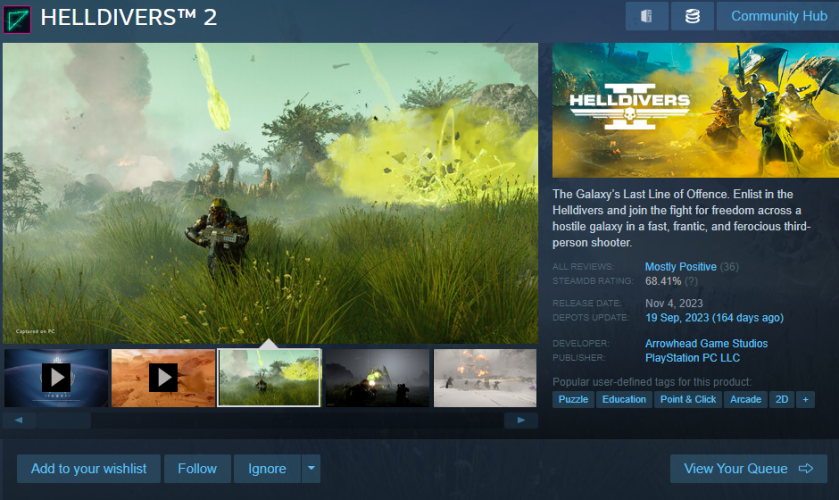839x500 pixels.
Task: Go to View Your Queue
Action: 748,468
